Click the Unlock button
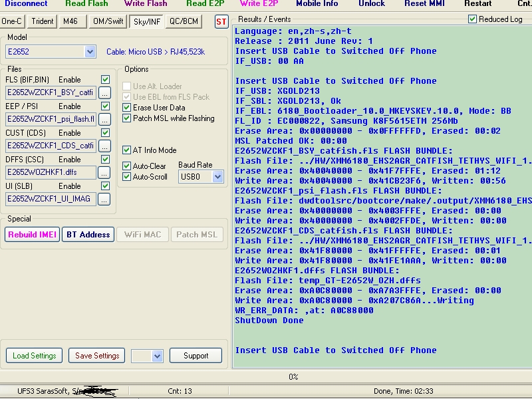This screenshot has width=532, height=399. [372, 4]
